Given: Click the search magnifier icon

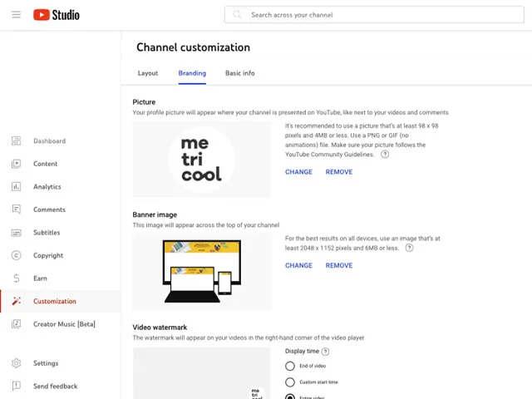Looking at the screenshot, I should [237, 15].
